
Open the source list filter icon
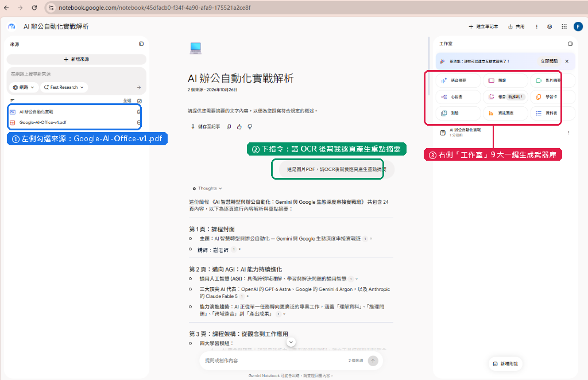(x=13, y=100)
